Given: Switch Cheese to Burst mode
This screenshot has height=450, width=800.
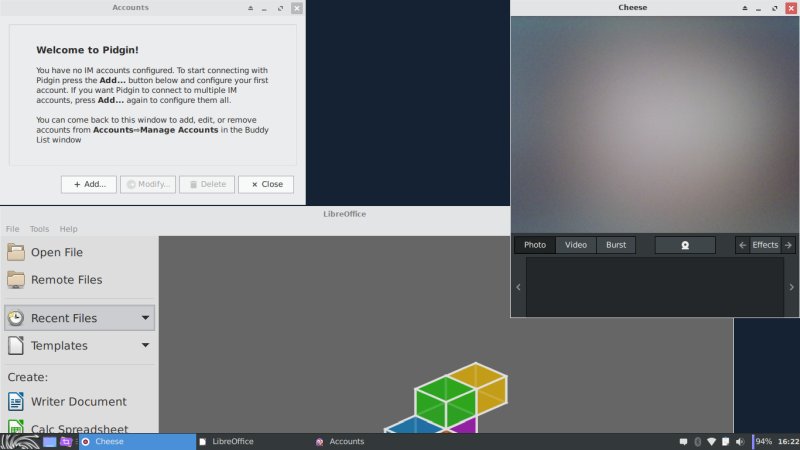Looking at the screenshot, I should 616,245.
